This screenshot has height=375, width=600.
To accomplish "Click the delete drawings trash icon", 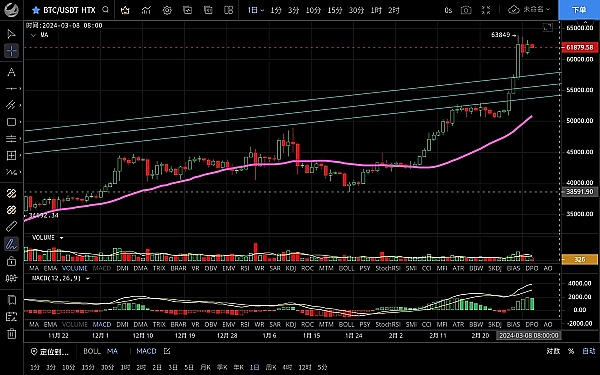I will pyautogui.click(x=11, y=333).
